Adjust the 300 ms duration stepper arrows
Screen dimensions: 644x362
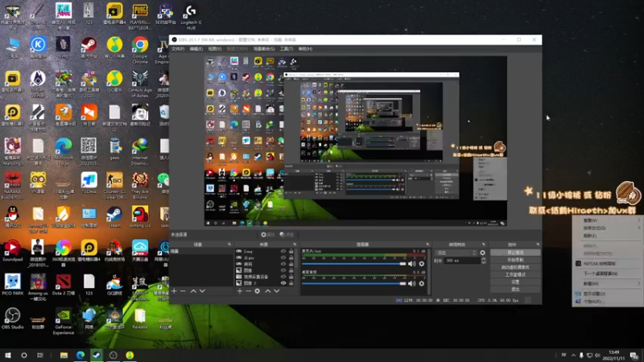[x=484, y=261]
